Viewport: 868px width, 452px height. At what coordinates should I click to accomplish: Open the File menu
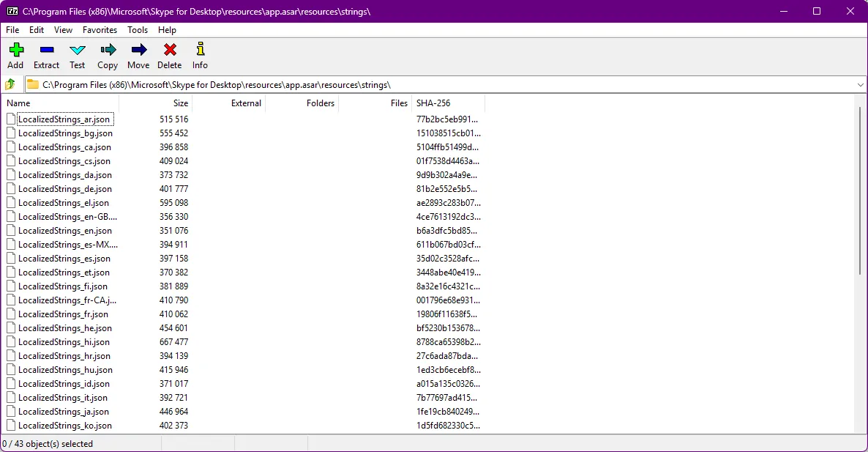coord(12,30)
